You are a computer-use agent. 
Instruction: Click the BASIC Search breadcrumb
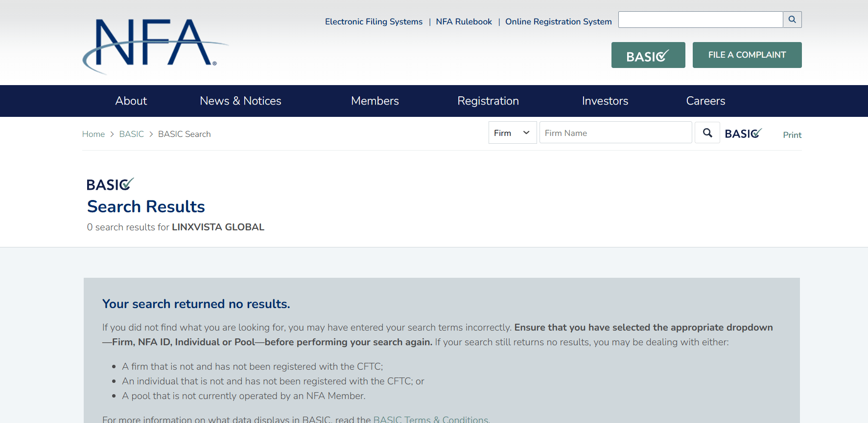pos(185,134)
